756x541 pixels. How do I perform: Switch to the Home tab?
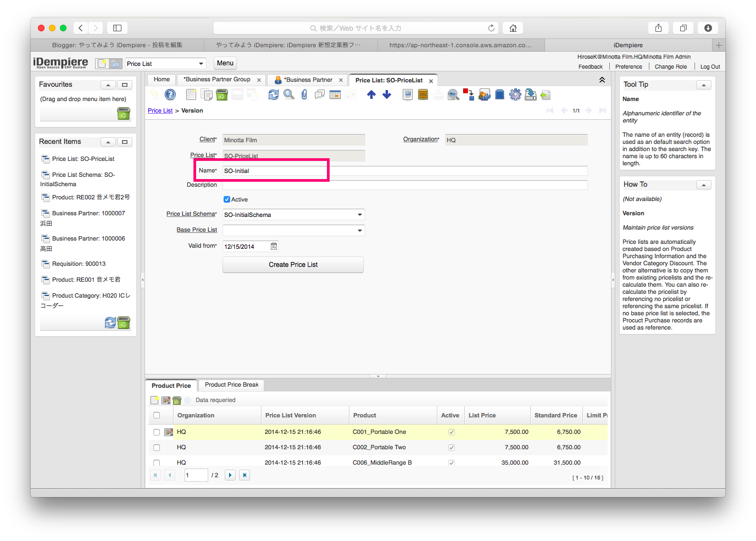[162, 80]
